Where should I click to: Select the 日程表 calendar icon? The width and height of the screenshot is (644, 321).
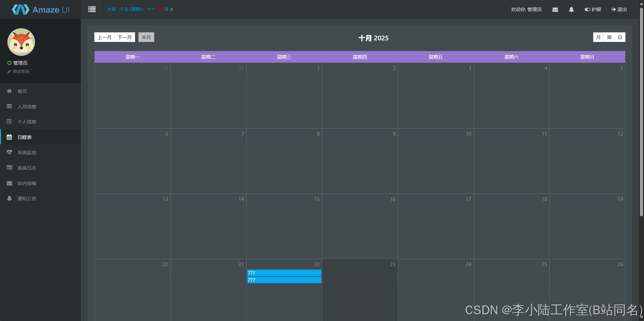(9, 137)
